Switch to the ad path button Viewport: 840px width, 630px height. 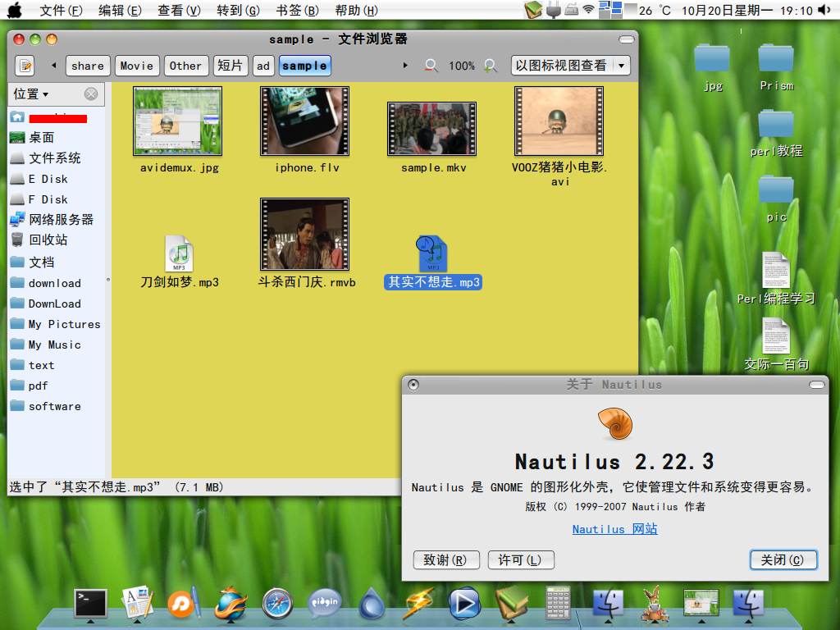tap(263, 66)
